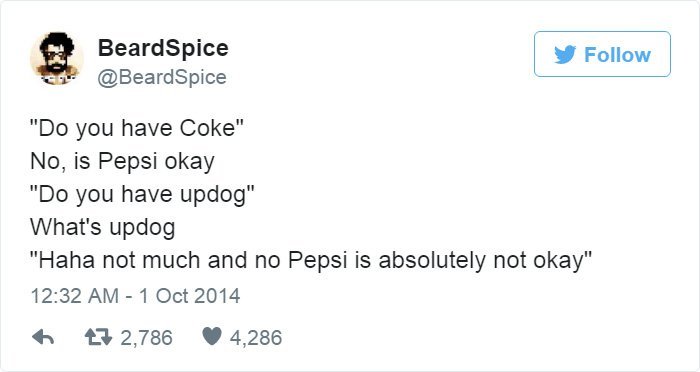The width and height of the screenshot is (700, 372).
Task: Click the "Do you have updog" line
Action: click(x=142, y=195)
